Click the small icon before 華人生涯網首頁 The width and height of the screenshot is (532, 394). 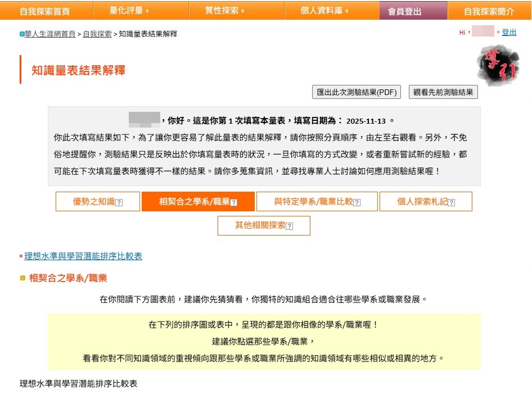(x=22, y=34)
